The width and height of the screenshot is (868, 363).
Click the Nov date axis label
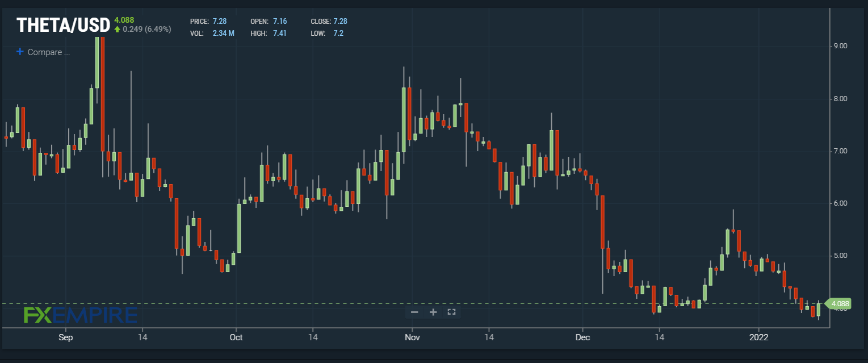click(412, 337)
